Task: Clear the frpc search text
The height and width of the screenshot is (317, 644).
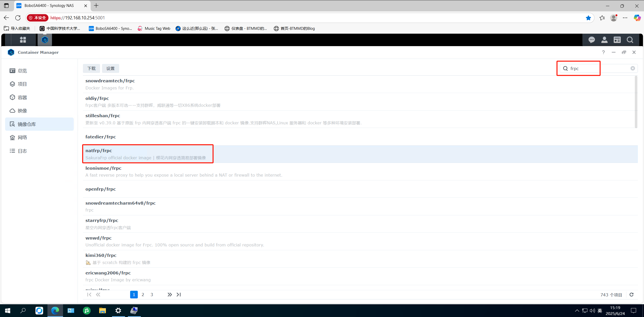Action: point(633,68)
